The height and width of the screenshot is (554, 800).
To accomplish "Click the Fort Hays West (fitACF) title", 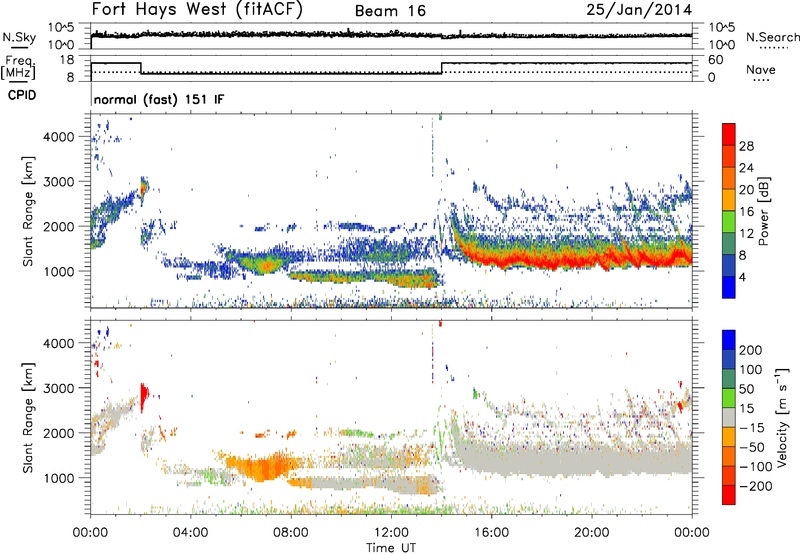I will tap(197, 9).
